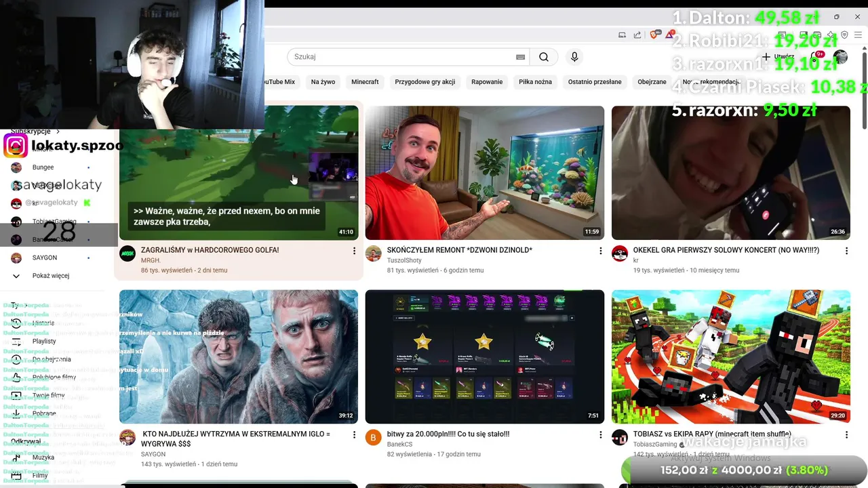Play the OKEKEL concert video thumbnail
Viewport: 868px width, 488px height.
coord(731,173)
